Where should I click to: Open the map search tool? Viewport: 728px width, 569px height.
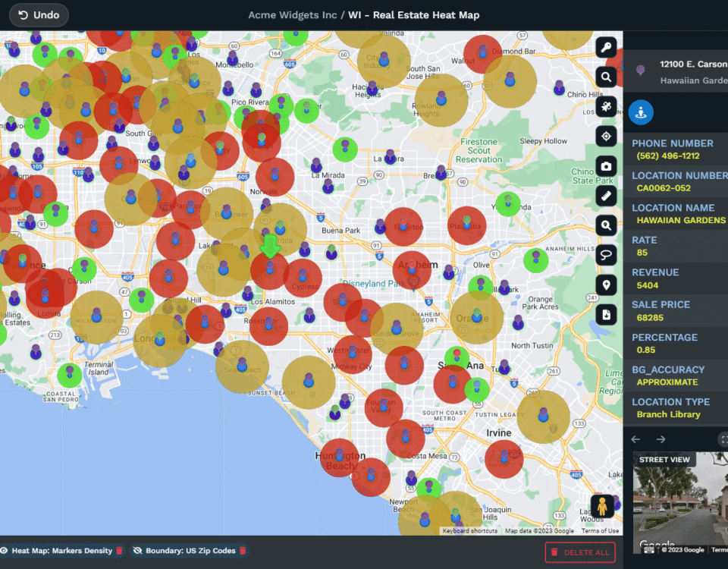(606, 76)
